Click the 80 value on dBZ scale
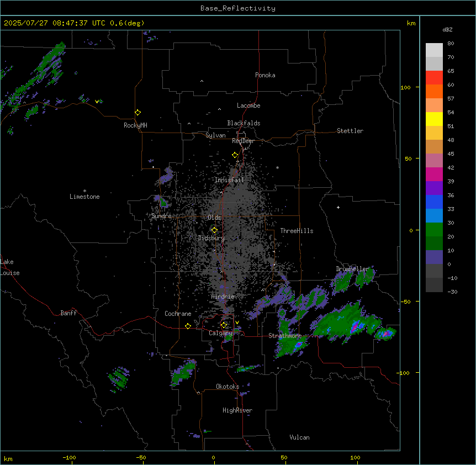Screen dimensions: 476x465 point(451,44)
